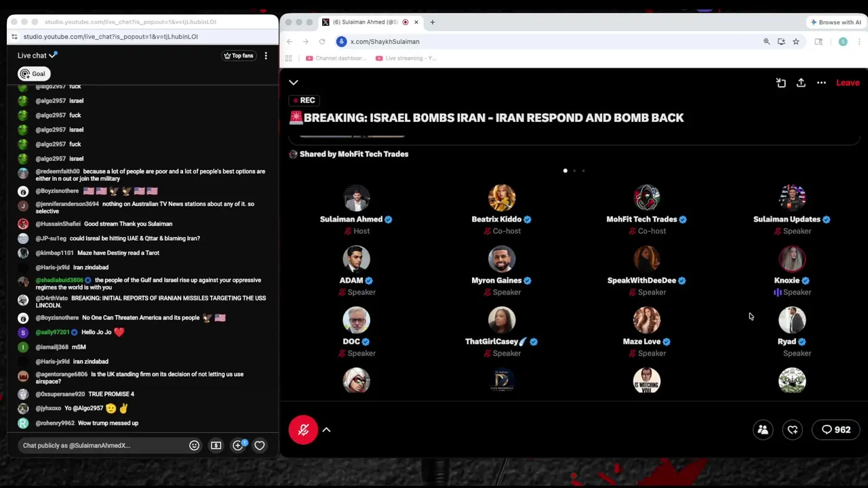The width and height of the screenshot is (868, 488).
Task: Go forward in the X browser window
Action: 306,41
